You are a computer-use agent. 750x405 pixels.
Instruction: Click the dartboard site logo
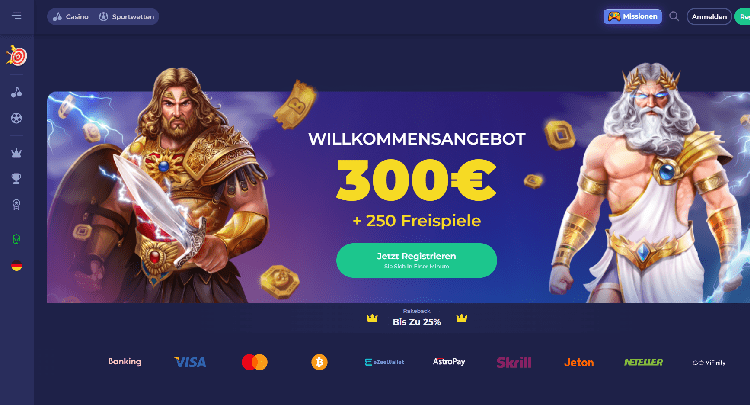[17, 56]
